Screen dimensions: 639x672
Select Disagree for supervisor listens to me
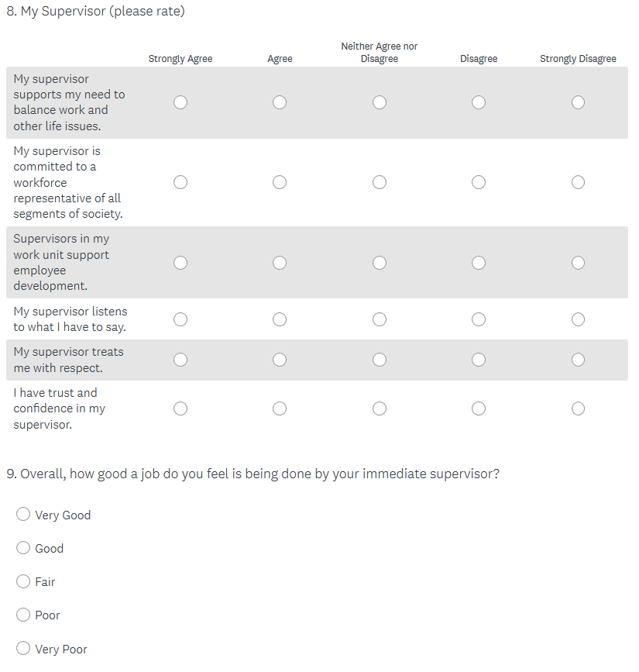479,319
